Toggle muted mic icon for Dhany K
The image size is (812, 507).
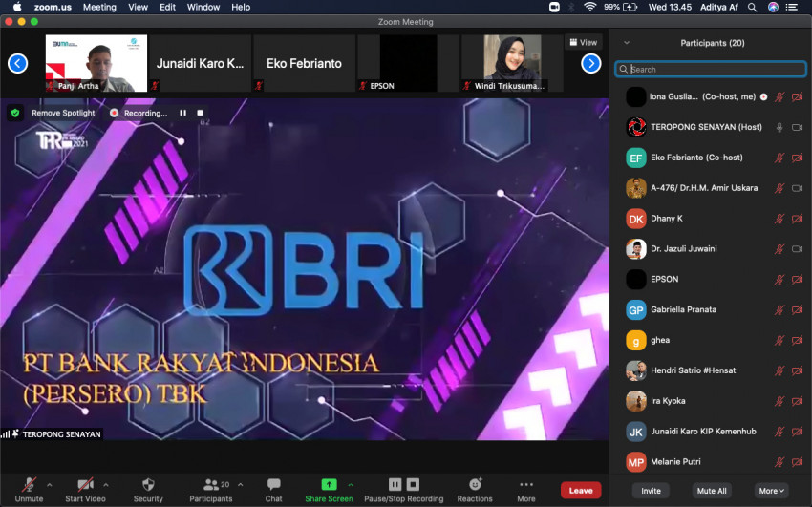coord(780,219)
